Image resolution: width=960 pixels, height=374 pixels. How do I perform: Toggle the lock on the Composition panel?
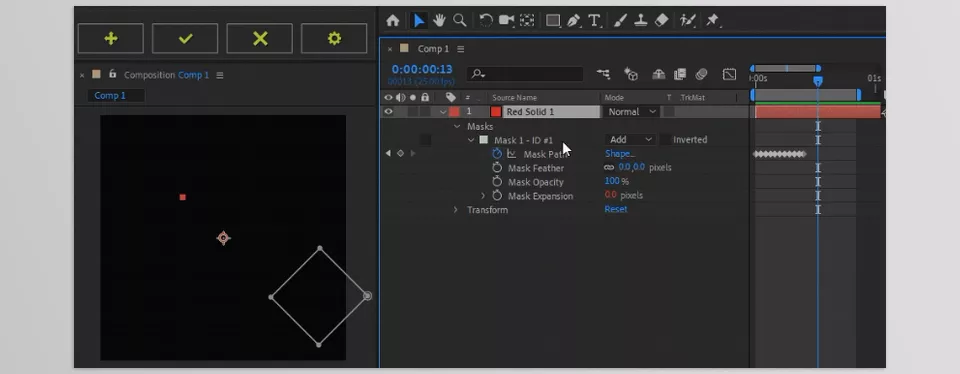tap(112, 74)
